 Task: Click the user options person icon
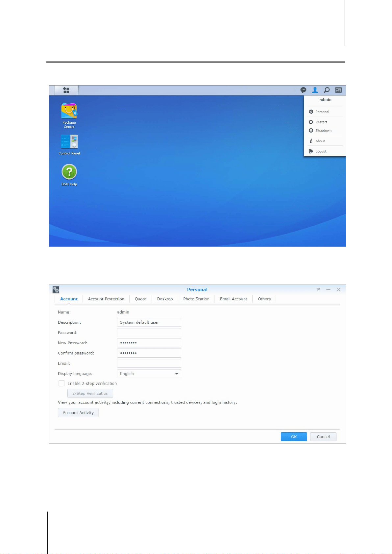tap(315, 90)
